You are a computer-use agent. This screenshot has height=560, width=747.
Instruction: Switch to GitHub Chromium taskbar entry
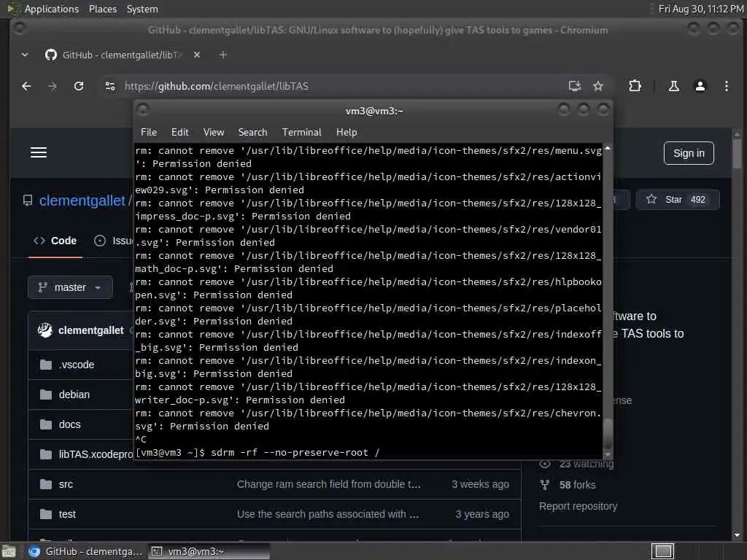[86, 551]
